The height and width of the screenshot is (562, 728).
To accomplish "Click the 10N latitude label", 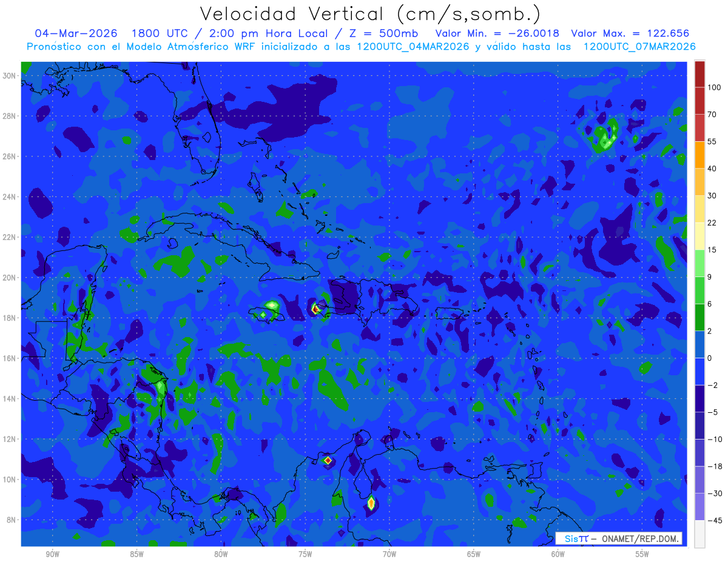I will coord(9,480).
